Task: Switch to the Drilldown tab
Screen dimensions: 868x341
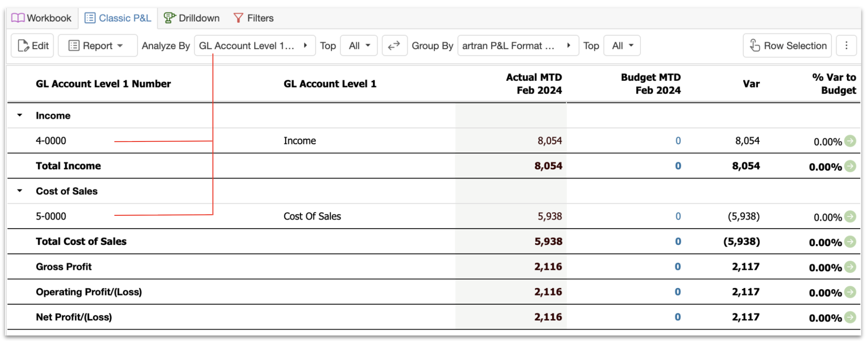Action: tap(191, 18)
